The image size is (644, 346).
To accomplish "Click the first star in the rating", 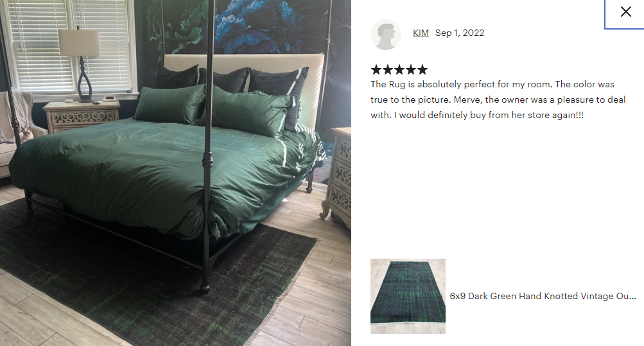I will click(x=376, y=70).
